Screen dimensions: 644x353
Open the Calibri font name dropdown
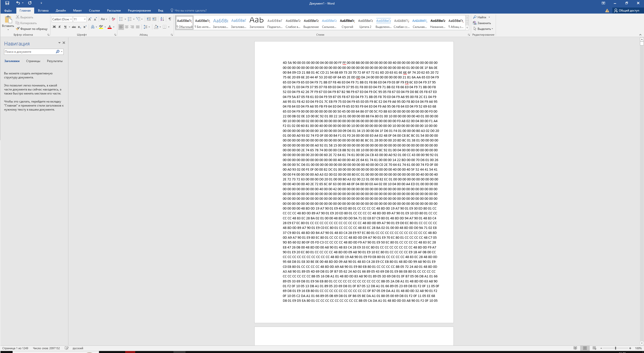click(x=71, y=19)
